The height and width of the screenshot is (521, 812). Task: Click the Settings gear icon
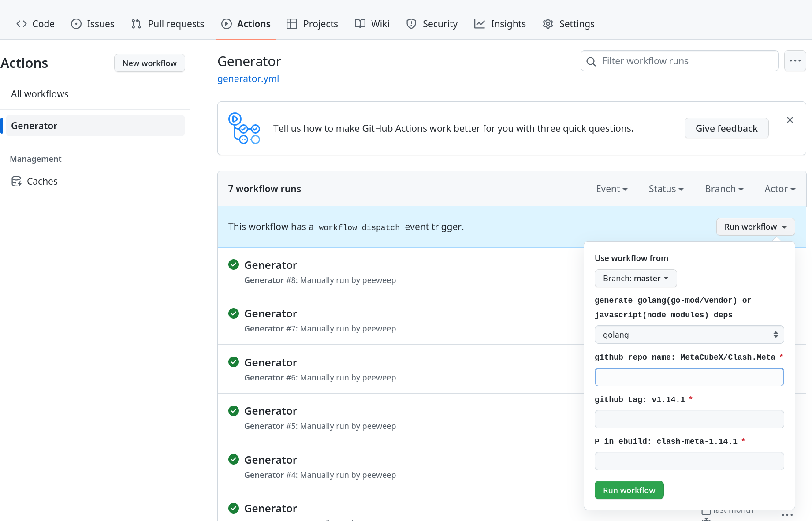click(x=548, y=24)
